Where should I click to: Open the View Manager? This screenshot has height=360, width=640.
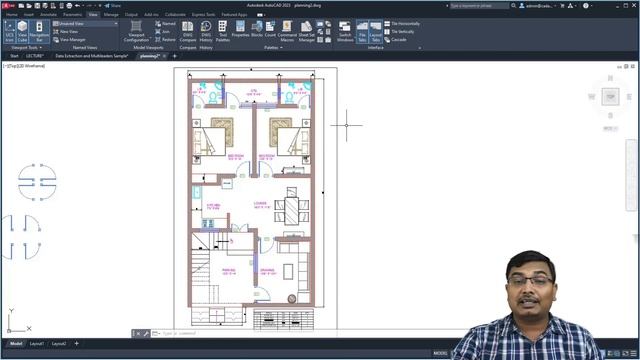(x=69, y=40)
